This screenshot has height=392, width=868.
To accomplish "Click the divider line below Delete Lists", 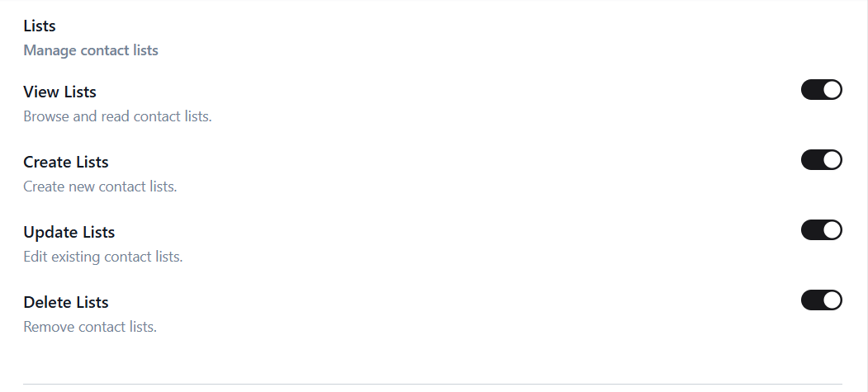I will pos(433,384).
